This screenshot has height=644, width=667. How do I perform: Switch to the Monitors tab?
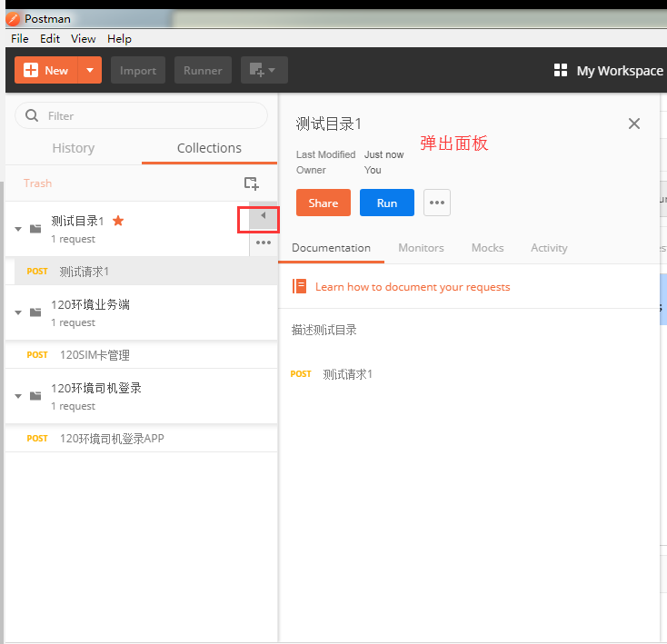[421, 248]
